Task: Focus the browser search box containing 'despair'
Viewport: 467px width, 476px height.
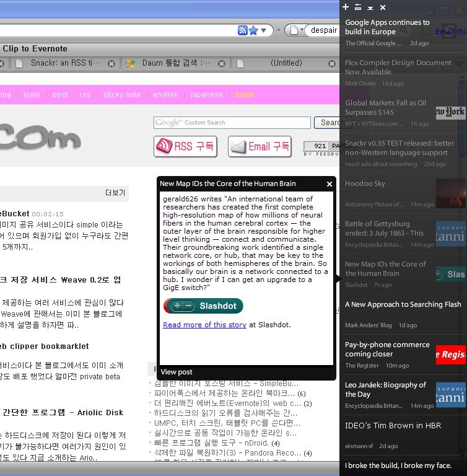Action: pyautogui.click(x=323, y=30)
